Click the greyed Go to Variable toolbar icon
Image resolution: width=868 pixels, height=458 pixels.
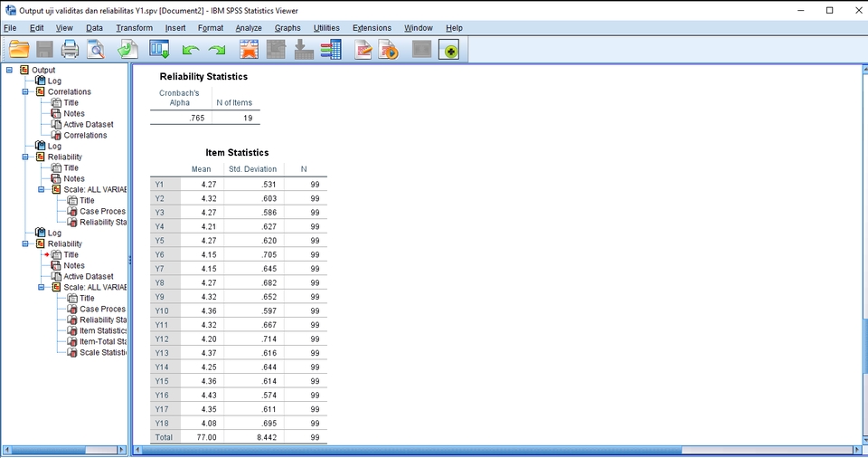click(x=304, y=50)
